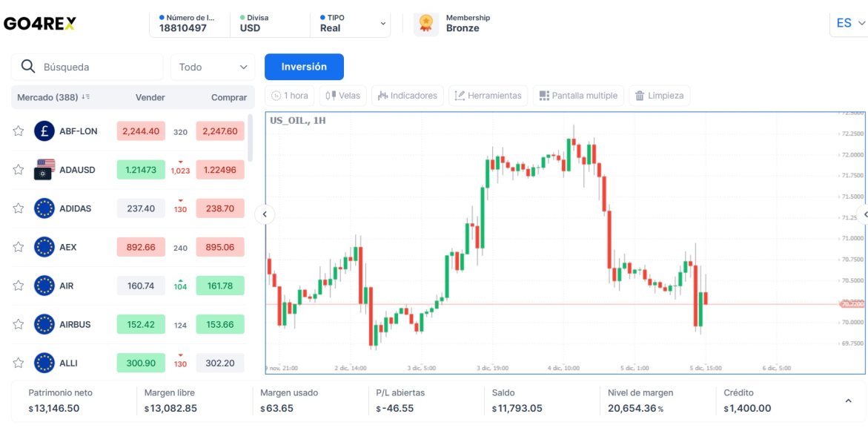The image size is (868, 445).
Task: Click the market list sort icon
Action: tap(86, 97)
